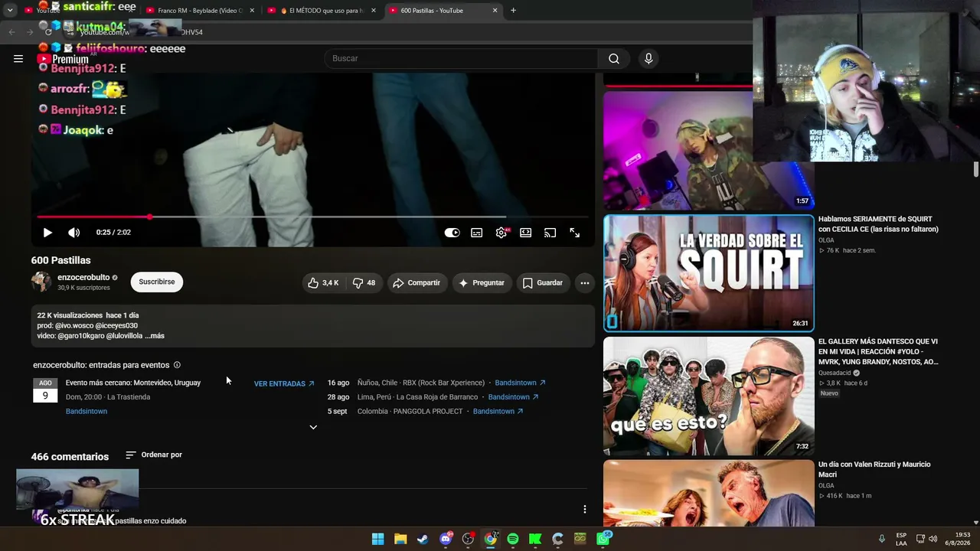Open Kick app from the taskbar
The image size is (980, 551).
click(x=535, y=539)
